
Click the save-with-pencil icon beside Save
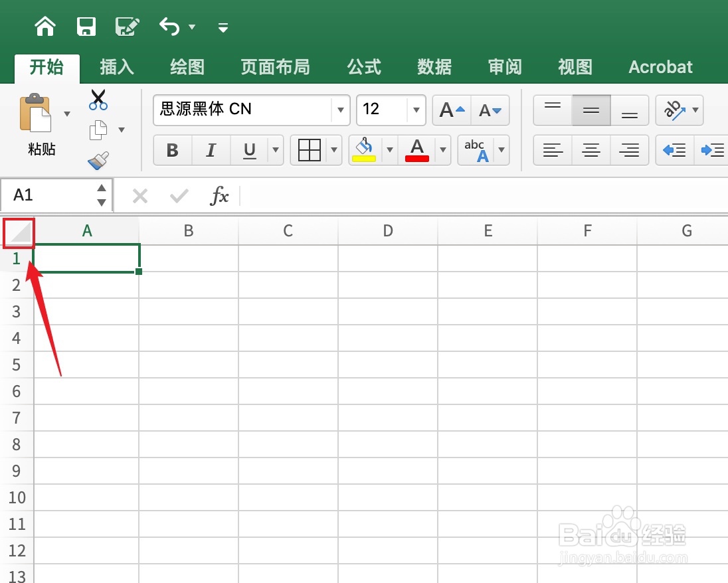tap(128, 27)
